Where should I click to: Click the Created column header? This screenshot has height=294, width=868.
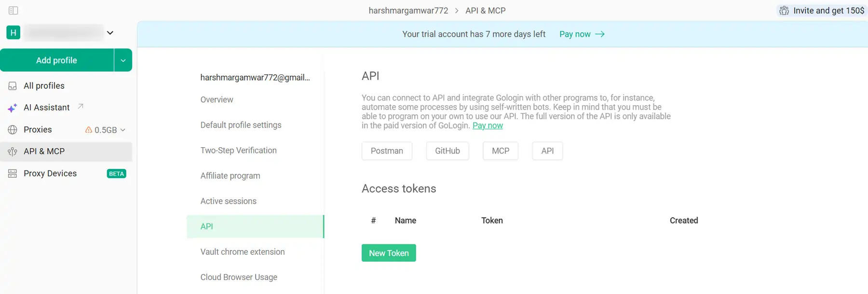pyautogui.click(x=684, y=221)
